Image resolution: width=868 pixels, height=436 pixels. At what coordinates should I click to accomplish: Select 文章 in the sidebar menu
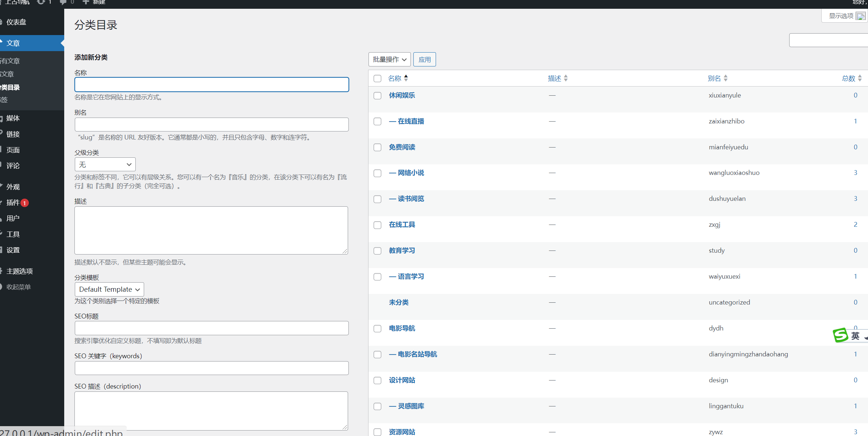[x=12, y=43]
